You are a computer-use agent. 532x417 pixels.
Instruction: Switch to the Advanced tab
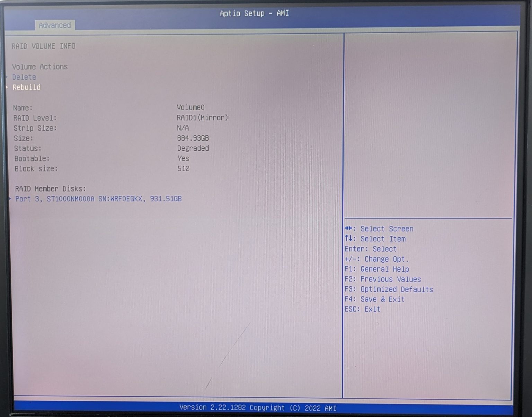tap(55, 25)
